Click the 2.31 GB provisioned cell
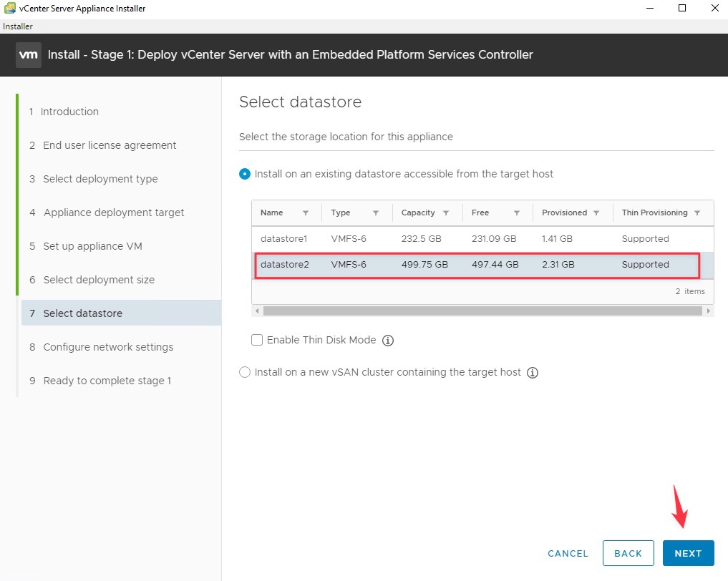Viewport: 728px width, 581px height. pos(558,265)
